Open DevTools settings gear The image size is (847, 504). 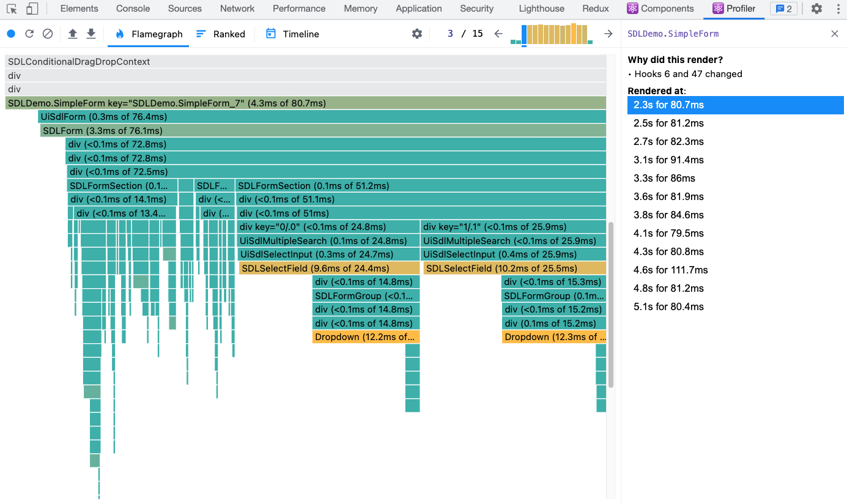click(x=816, y=9)
